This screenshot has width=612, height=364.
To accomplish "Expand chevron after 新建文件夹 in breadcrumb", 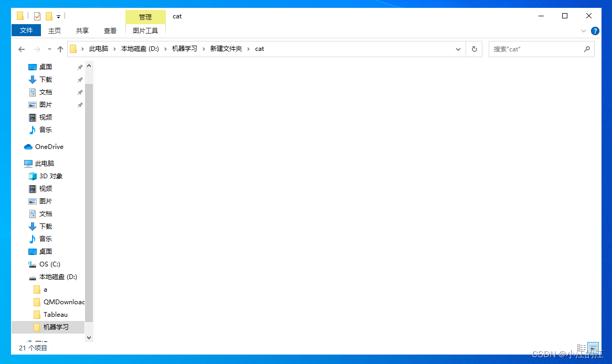I will click(x=248, y=49).
